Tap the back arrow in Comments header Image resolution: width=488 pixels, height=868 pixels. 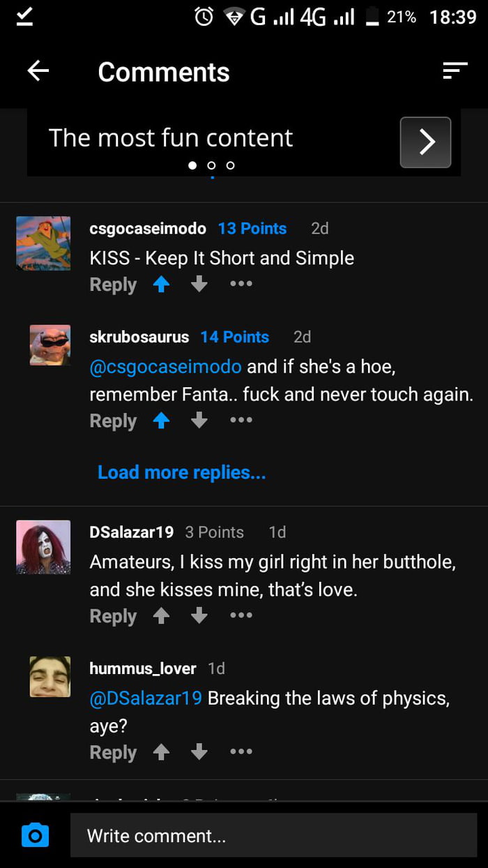click(x=38, y=71)
